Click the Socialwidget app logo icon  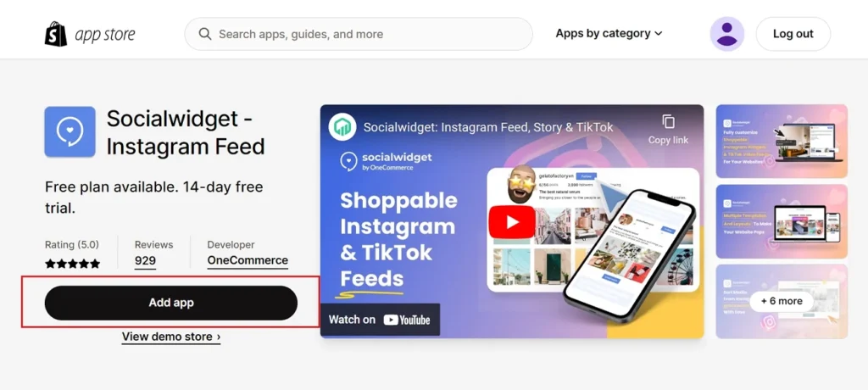tap(70, 132)
